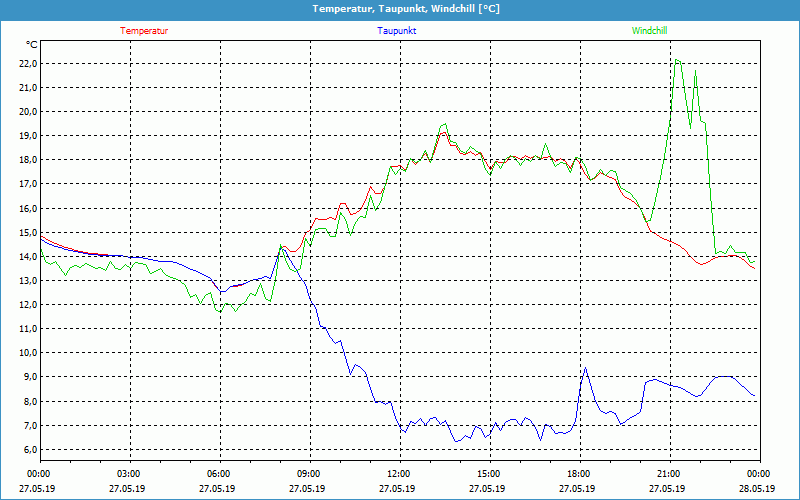The image size is (800, 500).
Task: Select the 03:00 time axis marker
Action: click(x=129, y=473)
